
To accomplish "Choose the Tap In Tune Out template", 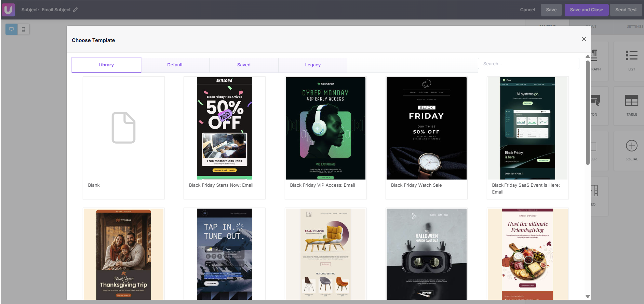I will tap(225, 254).
